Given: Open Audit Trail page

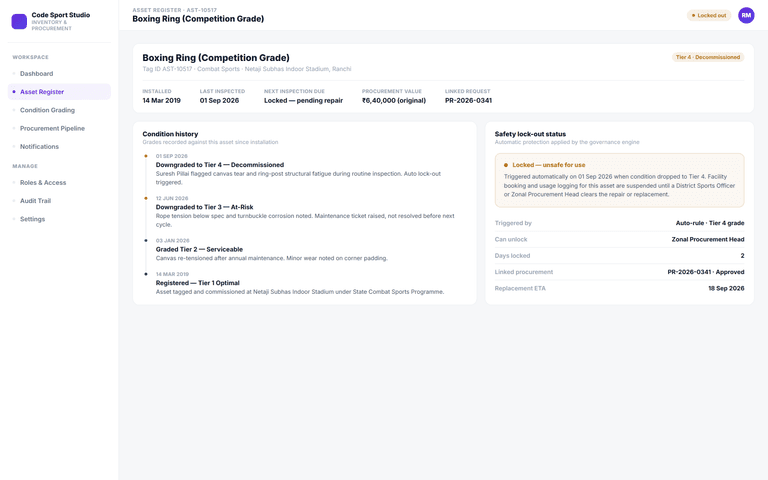Looking at the screenshot, I should 59,201.
